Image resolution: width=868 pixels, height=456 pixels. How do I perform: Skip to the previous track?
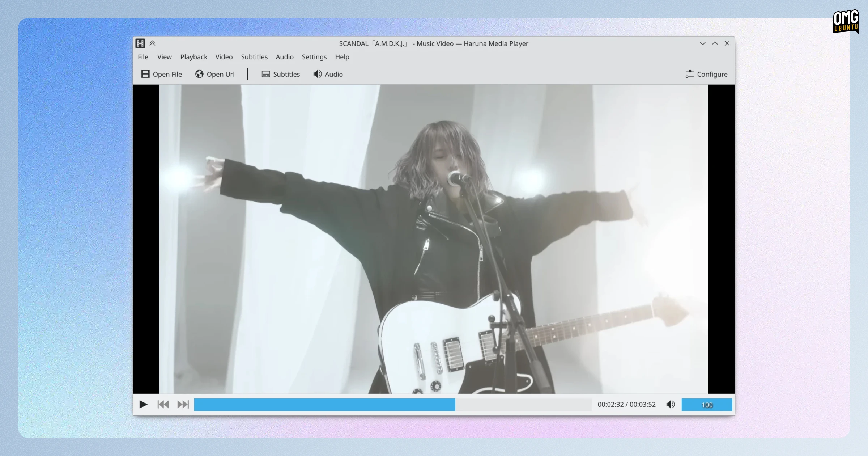(163, 404)
